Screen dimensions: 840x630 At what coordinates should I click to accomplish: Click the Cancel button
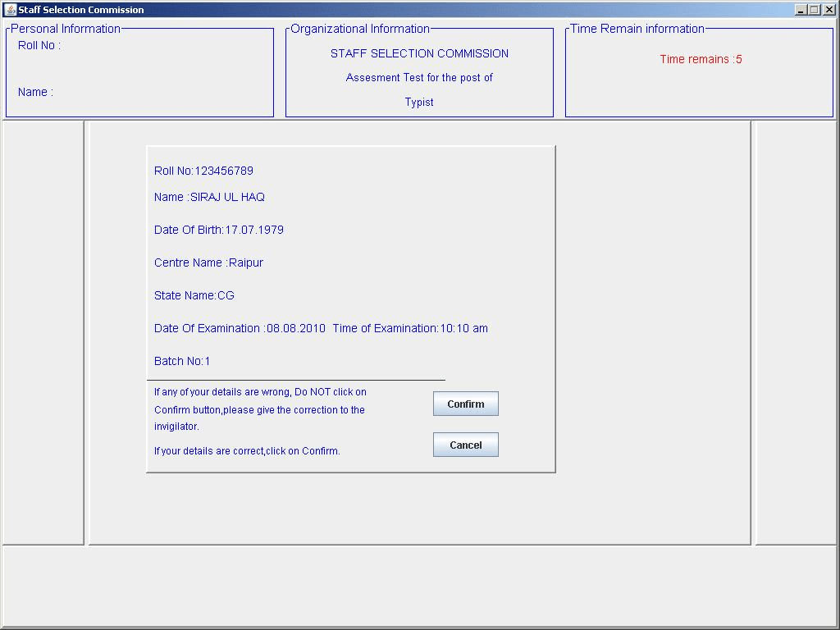pos(466,445)
